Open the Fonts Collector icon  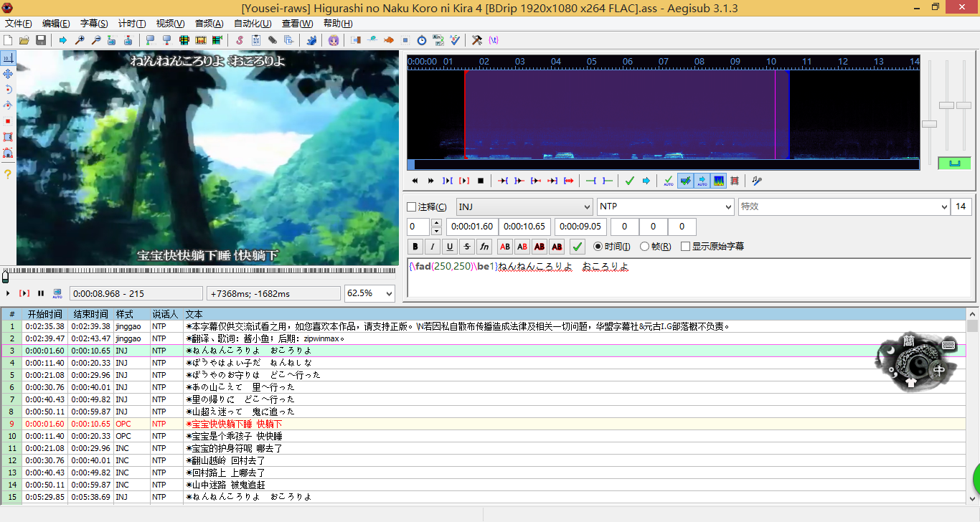[x=288, y=40]
